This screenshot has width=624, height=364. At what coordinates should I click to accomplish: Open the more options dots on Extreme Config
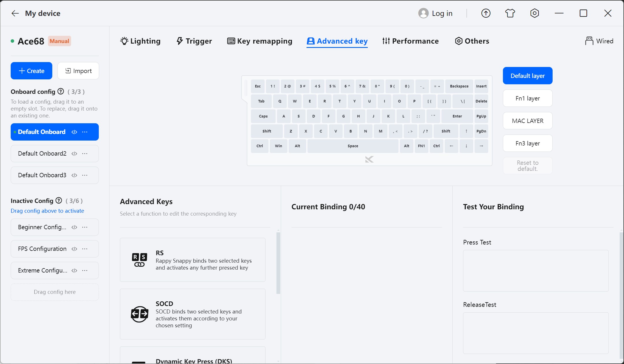[85, 270]
